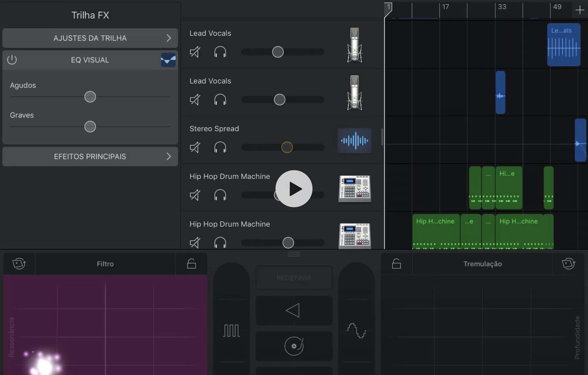Click first Lead Vocals volume knob
588x375 pixels.
coord(278,52)
